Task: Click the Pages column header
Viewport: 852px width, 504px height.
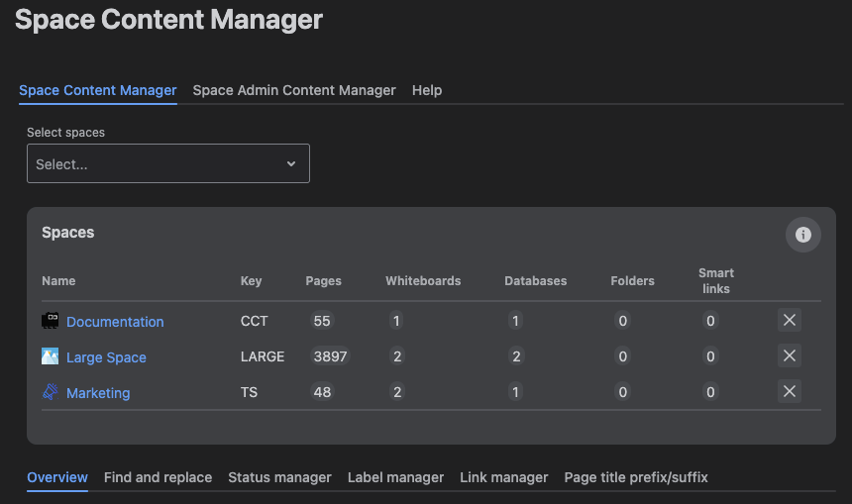Action: pos(323,281)
